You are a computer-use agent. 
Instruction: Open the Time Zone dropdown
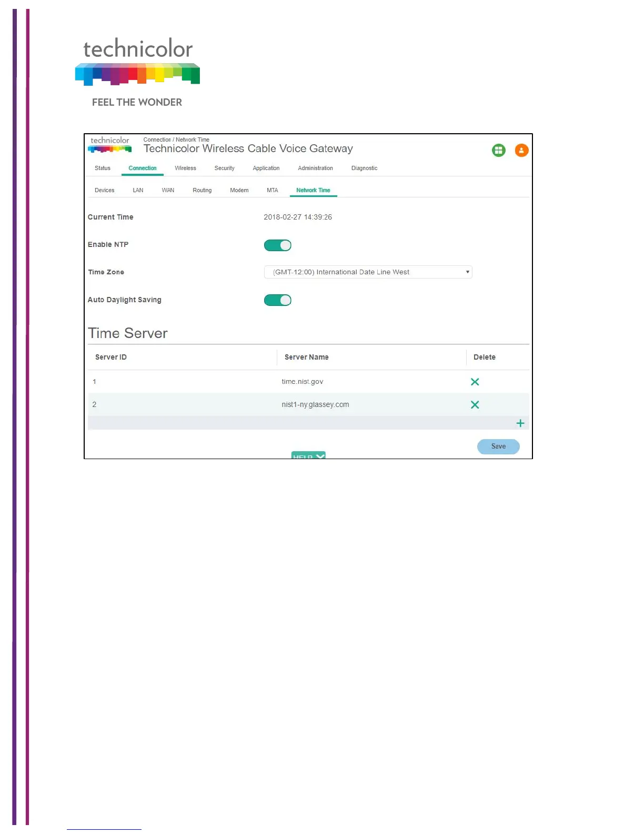point(368,272)
